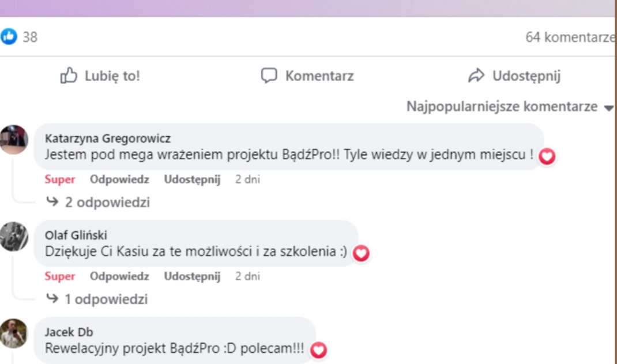Click Jacek Db's avatar thumbnail
The width and height of the screenshot is (617, 364).
13,333
